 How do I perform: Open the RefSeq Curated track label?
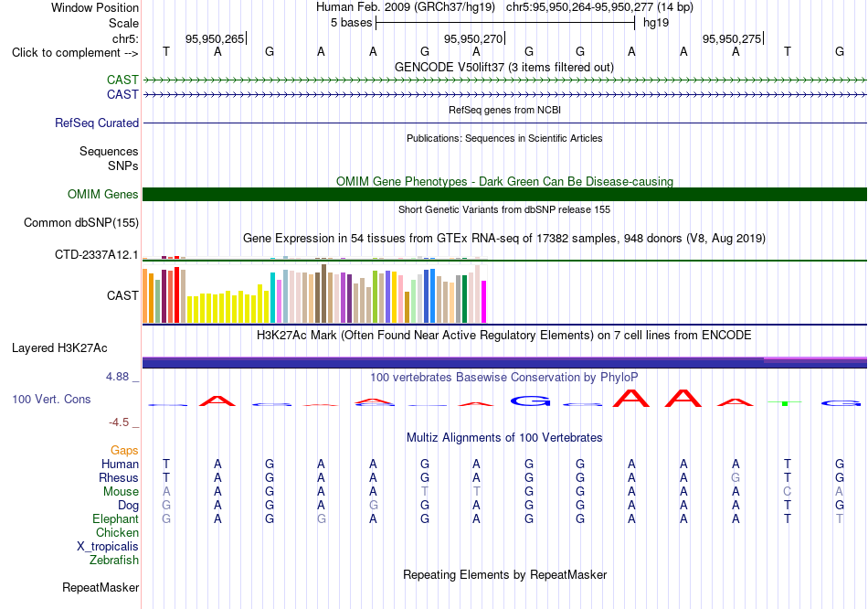(x=96, y=123)
